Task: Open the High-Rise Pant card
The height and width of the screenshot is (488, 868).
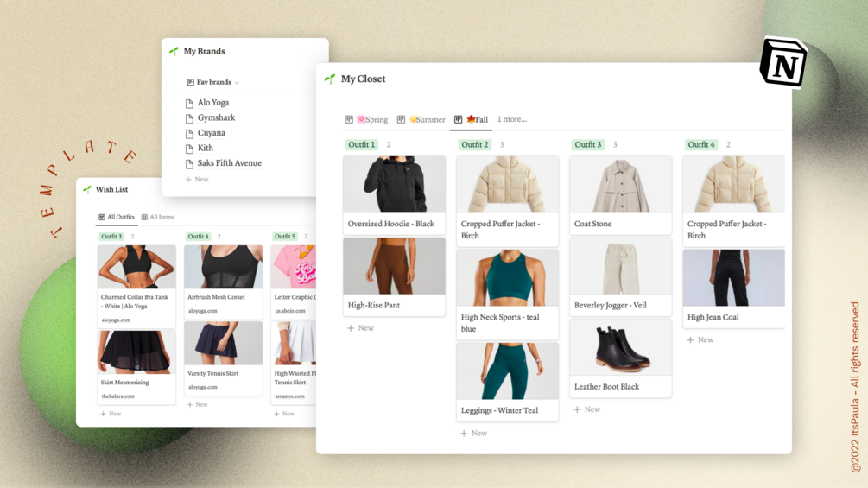Action: click(x=394, y=276)
